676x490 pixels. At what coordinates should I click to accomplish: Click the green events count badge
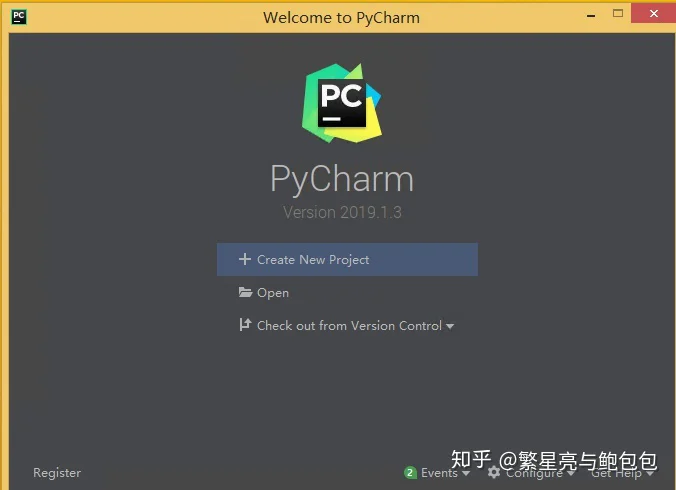[410, 473]
